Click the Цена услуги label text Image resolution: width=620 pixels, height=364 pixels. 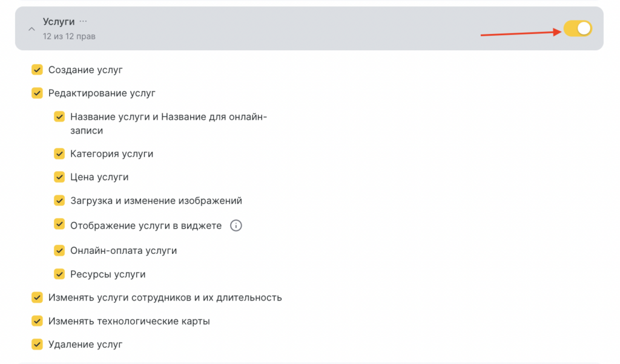[99, 177]
